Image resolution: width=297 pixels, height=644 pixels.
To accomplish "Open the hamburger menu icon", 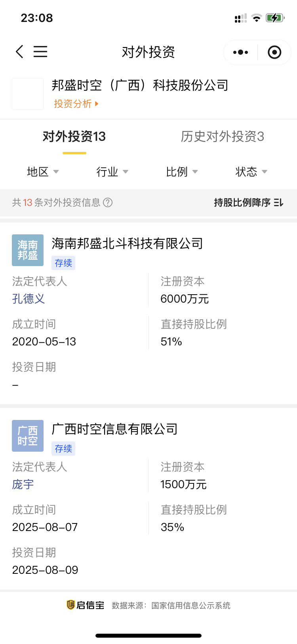I will coord(40,52).
